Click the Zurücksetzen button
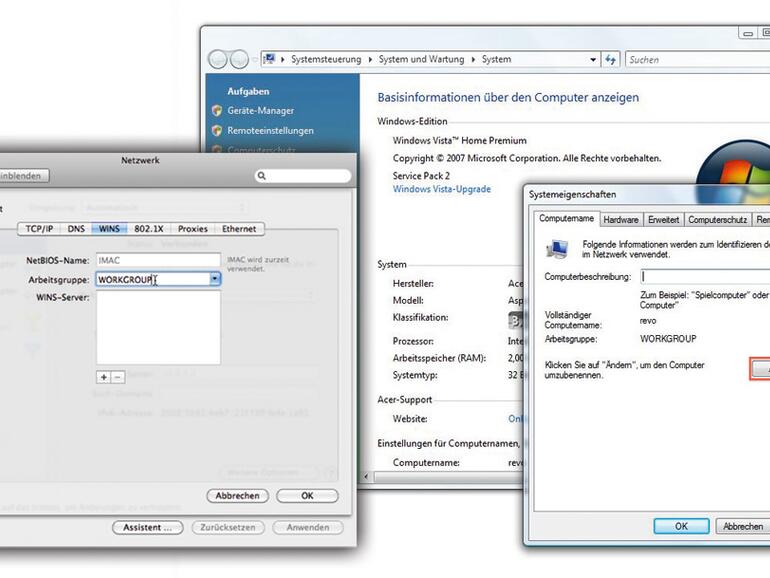The height and width of the screenshot is (578, 770). pyautogui.click(x=228, y=527)
